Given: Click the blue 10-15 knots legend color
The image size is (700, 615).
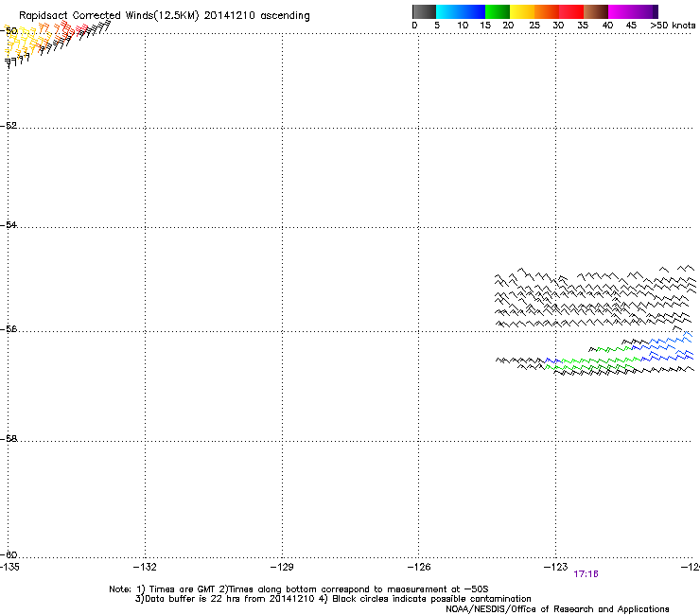Looking at the screenshot, I should coord(473,11).
